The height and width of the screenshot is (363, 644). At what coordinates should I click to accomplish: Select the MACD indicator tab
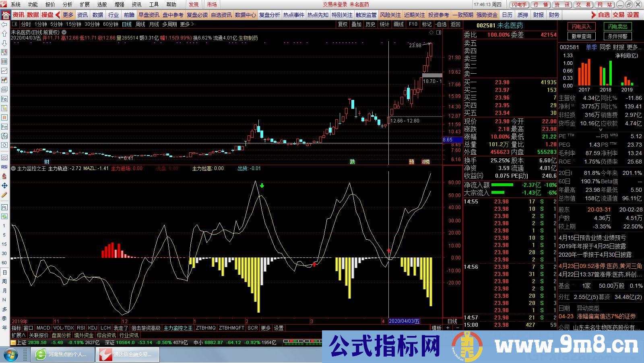pos(43,328)
